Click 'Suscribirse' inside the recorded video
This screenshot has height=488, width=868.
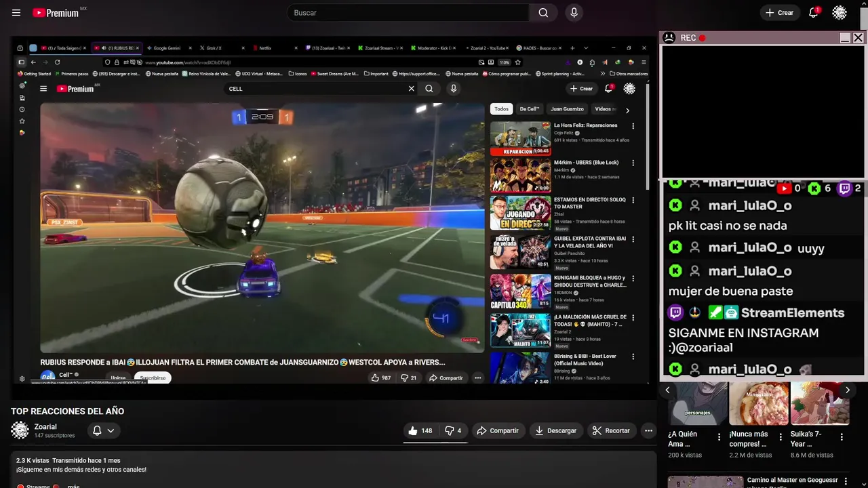tap(153, 378)
